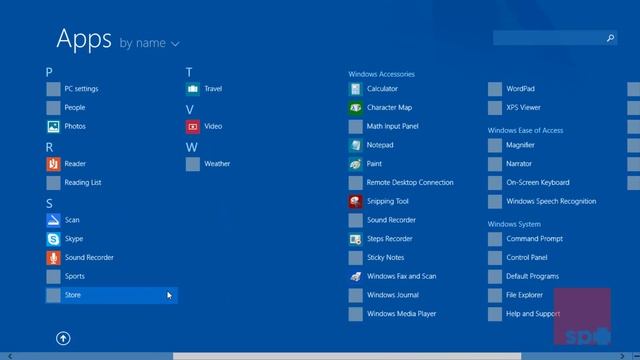Open the Scan app icon
The image size is (640, 360).
53,220
